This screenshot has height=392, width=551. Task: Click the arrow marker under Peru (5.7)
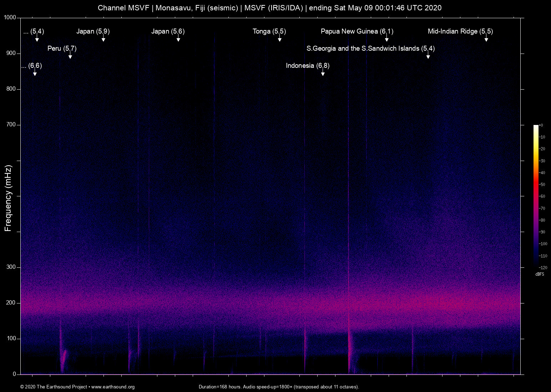pyautogui.click(x=70, y=56)
